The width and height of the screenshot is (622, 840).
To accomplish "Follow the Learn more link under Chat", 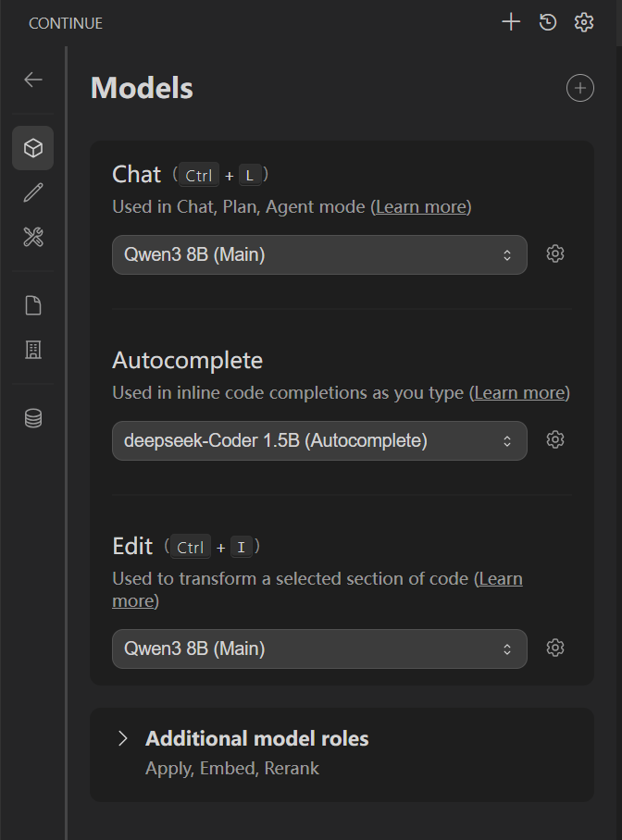I will coord(421,207).
